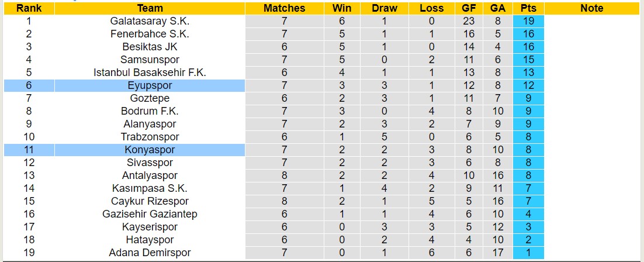Image resolution: width=644 pixels, height=262 pixels.
Task: Click on Adana Demirspor team name
Action: (x=150, y=253)
